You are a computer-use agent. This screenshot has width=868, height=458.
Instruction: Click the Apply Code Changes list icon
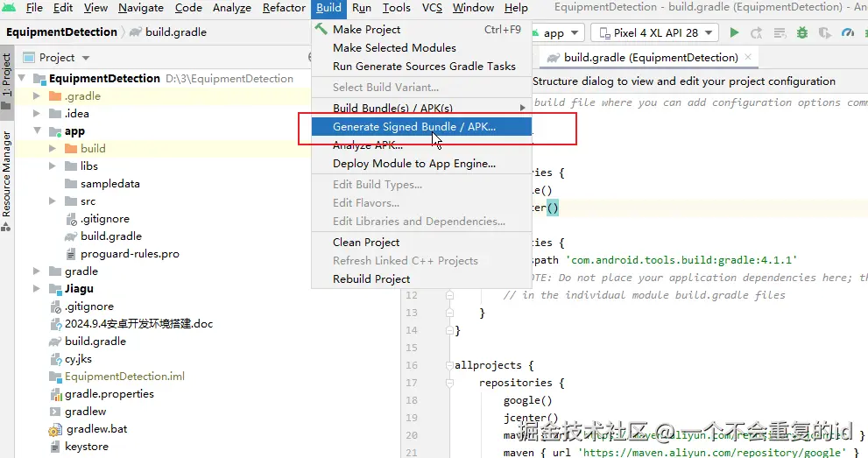coord(780,33)
